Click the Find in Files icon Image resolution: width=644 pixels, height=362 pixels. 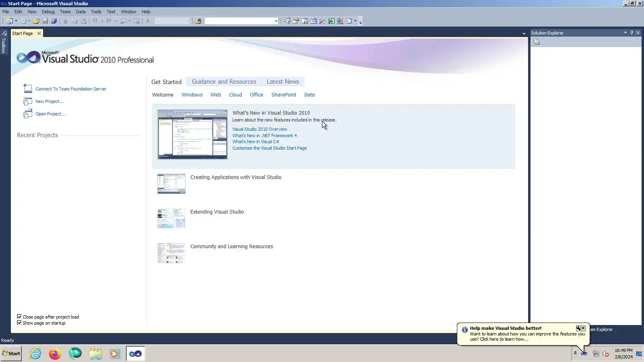point(198,21)
